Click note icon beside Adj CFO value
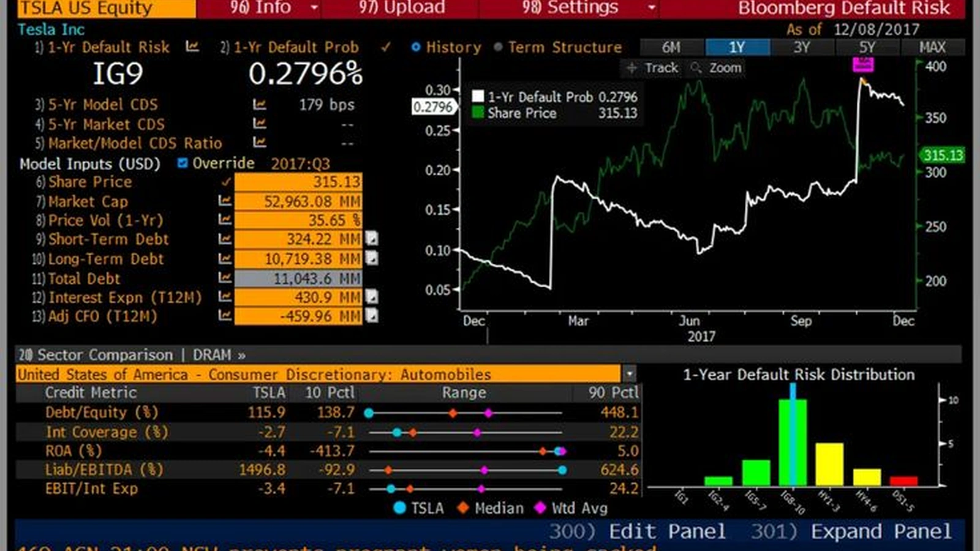Viewport: 980px width, 551px height. pyautogui.click(x=372, y=316)
